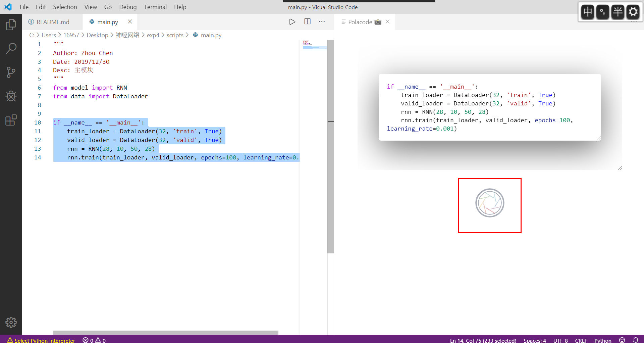Click line number 10 in the gutter
This screenshot has height=343, width=644.
[38, 122]
